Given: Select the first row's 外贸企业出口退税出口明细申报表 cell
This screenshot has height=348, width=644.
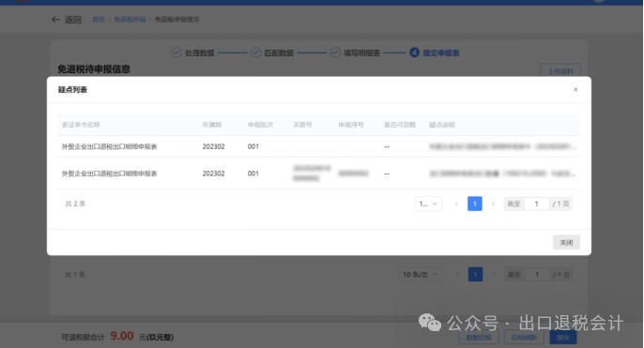Looking at the screenshot, I should [x=109, y=146].
